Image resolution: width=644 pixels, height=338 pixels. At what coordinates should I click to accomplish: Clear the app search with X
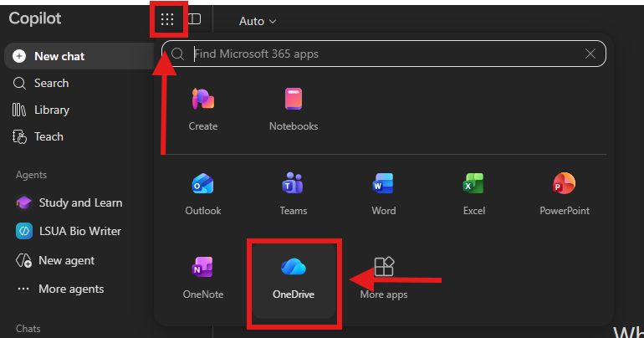(x=590, y=54)
